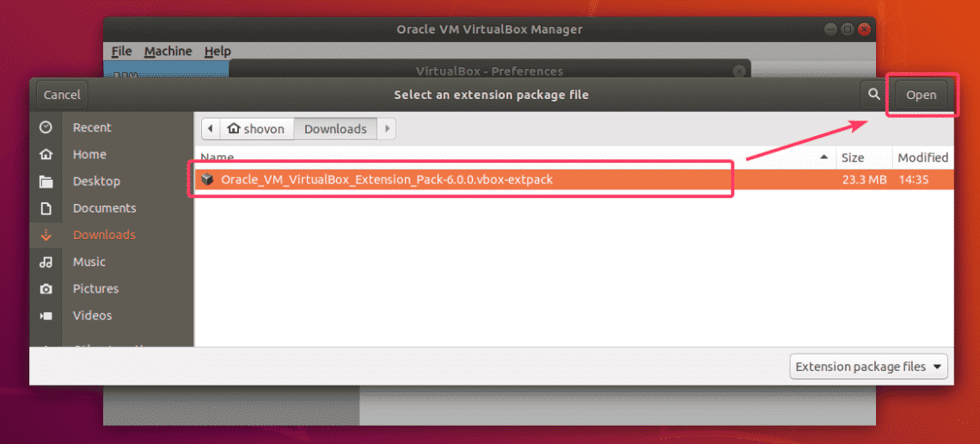Click the path bar left arrow
The height and width of the screenshot is (444, 980).
tap(211, 129)
